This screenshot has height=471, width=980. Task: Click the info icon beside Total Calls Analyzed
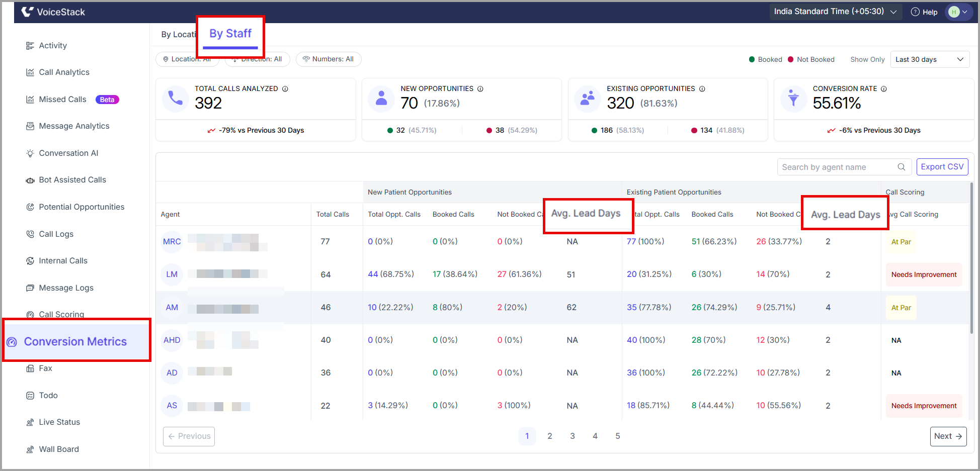285,89
